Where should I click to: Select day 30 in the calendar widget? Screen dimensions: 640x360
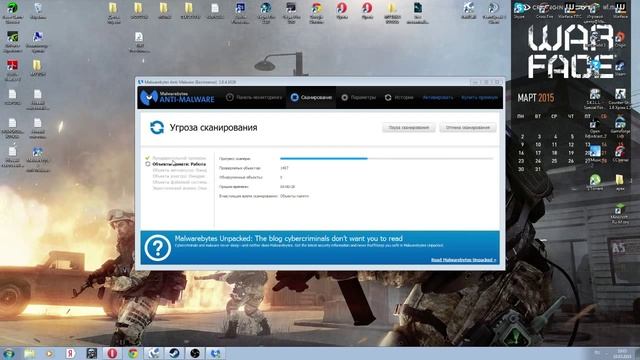point(521,169)
